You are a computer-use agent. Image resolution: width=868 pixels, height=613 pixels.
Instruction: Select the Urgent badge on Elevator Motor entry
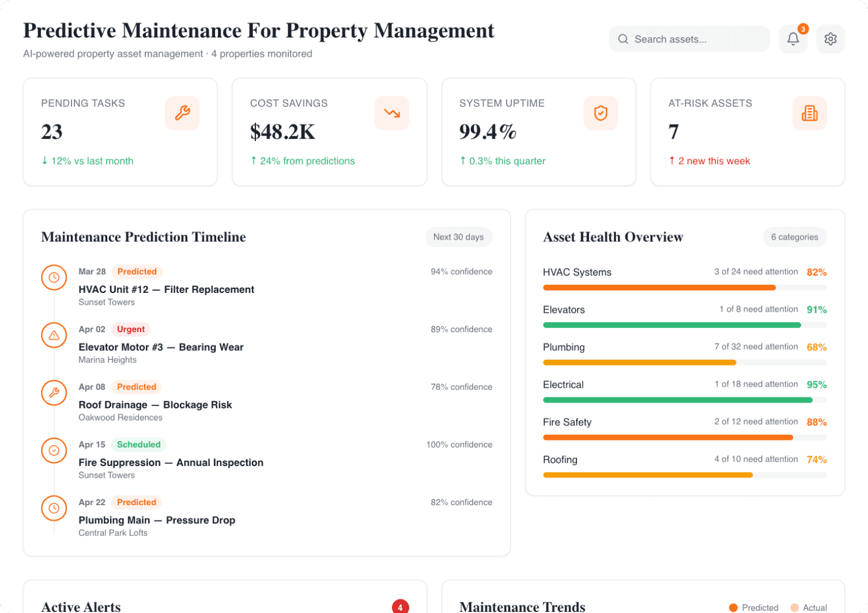click(x=130, y=329)
